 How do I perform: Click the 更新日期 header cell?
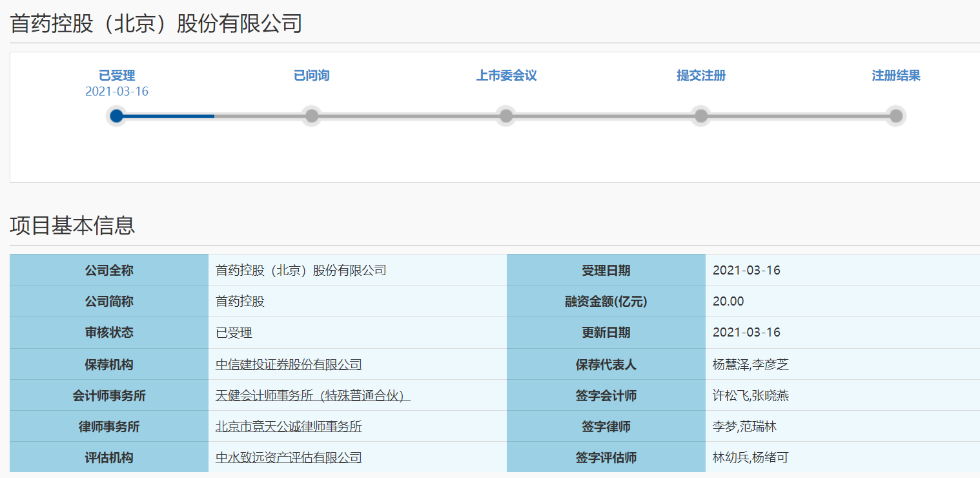coord(606,333)
